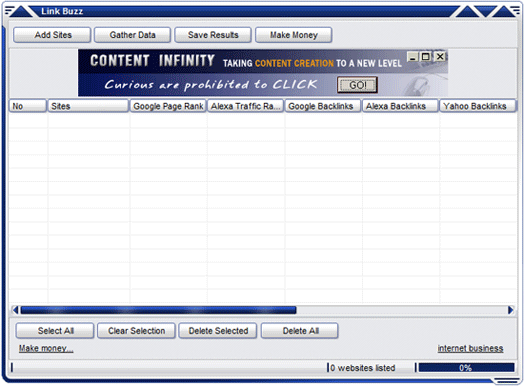This screenshot has width=524, height=386.
Task: Sort by the Google Backlinks column
Action: [x=323, y=106]
